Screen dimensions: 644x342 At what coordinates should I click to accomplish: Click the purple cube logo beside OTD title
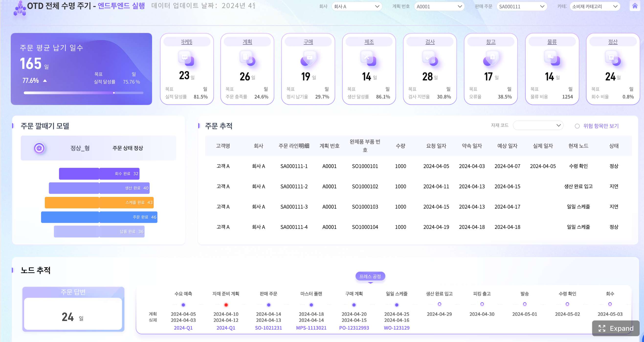[20, 9]
